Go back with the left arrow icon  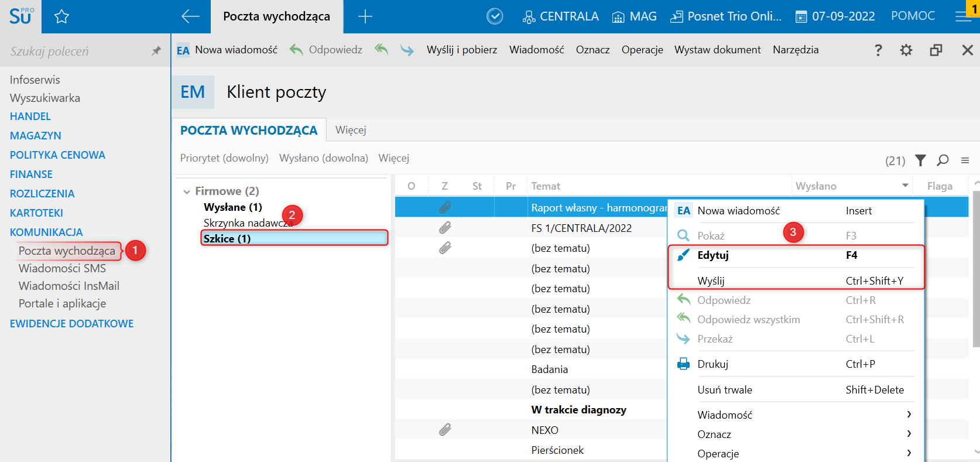click(190, 16)
